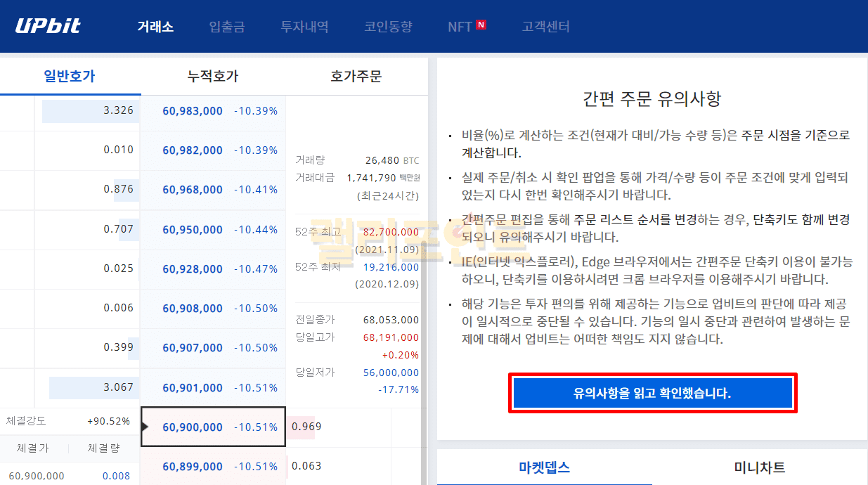Open the 투자내역 menu item
Image resolution: width=868 pixels, height=485 pixels.
(304, 27)
